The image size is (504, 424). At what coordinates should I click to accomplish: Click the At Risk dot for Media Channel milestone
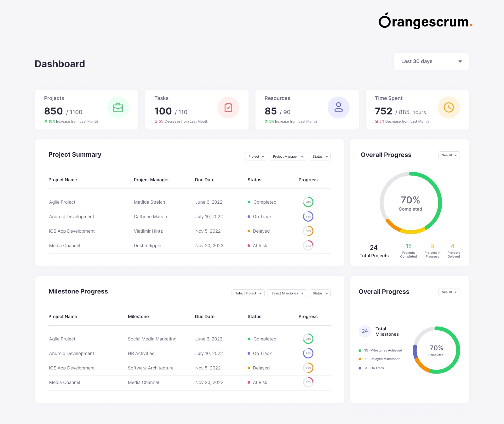coord(249,382)
